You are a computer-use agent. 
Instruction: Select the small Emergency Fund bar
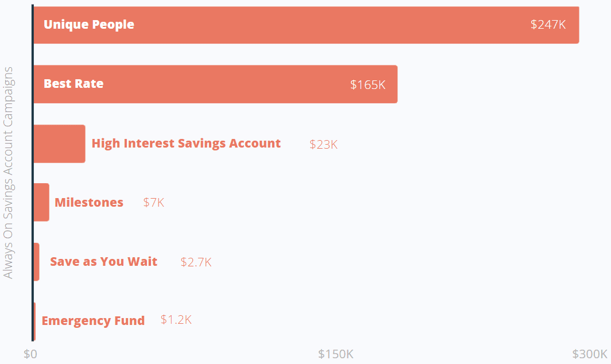point(34,321)
